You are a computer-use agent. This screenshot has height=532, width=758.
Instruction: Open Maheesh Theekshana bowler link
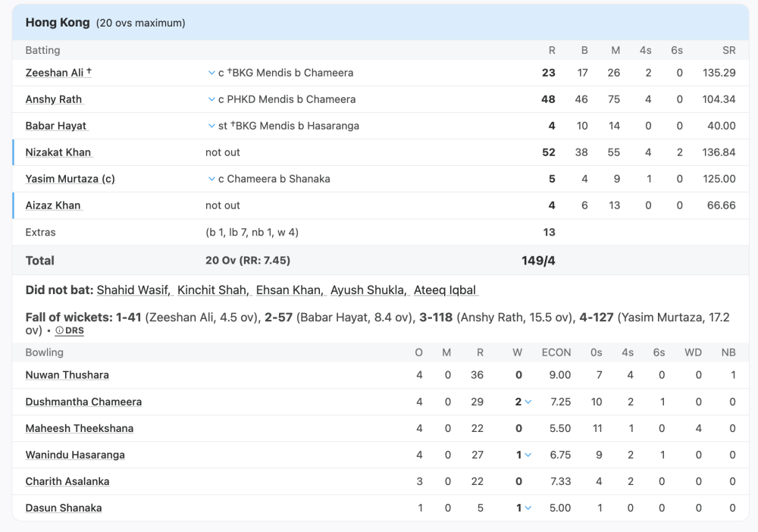(x=79, y=428)
